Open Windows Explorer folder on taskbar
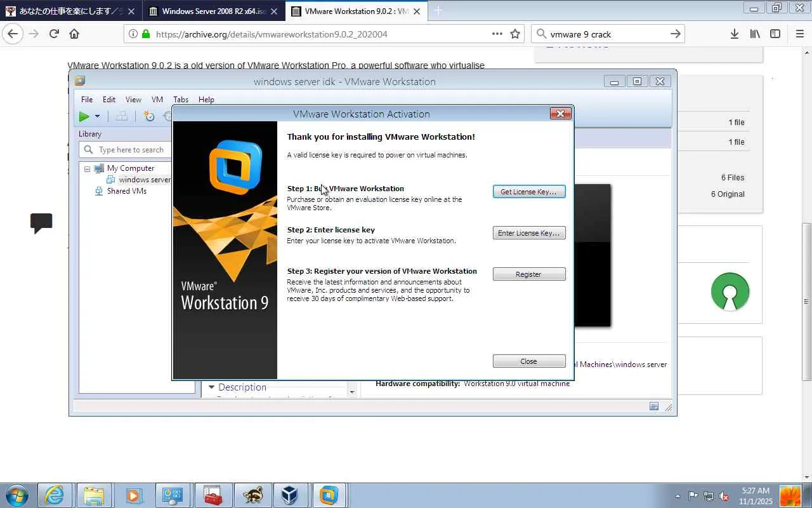The width and height of the screenshot is (812, 508). 94,496
